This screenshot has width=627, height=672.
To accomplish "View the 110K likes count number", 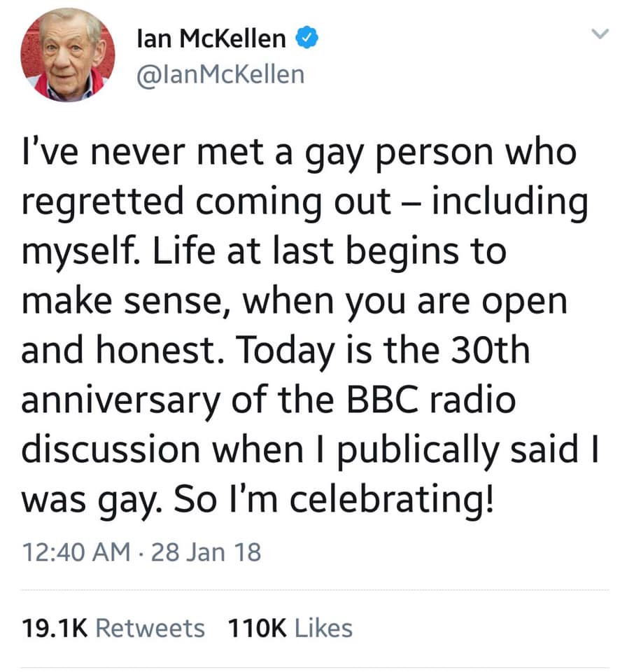I will click(x=258, y=628).
